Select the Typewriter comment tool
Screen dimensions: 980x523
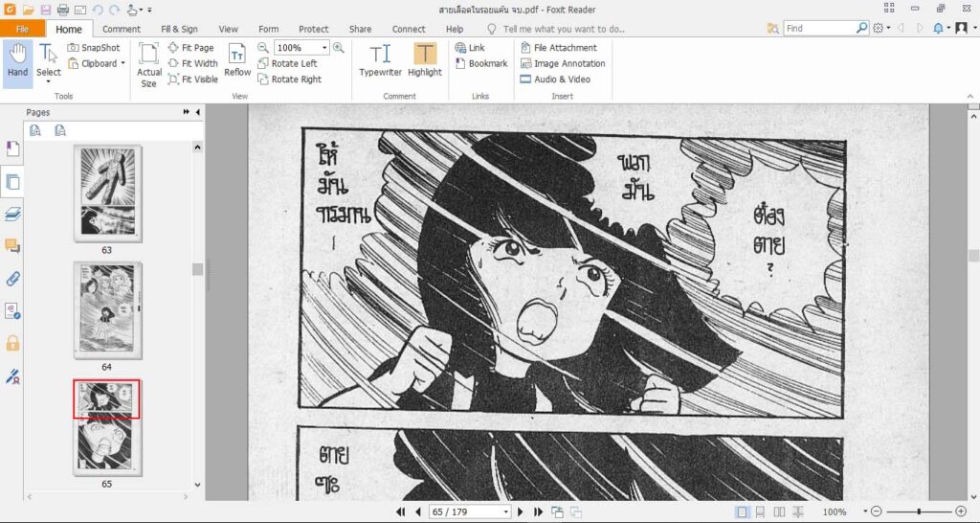[x=380, y=60]
